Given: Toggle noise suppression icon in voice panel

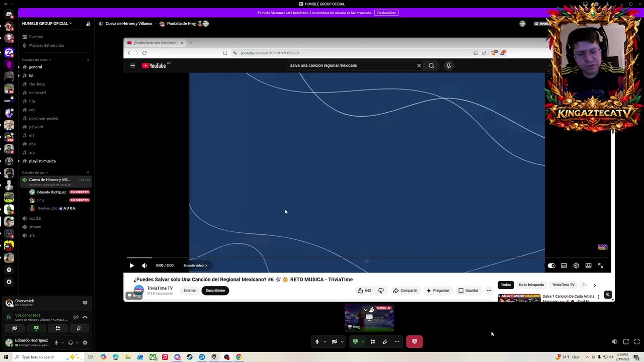Looking at the screenshot, I should tap(76, 317).
